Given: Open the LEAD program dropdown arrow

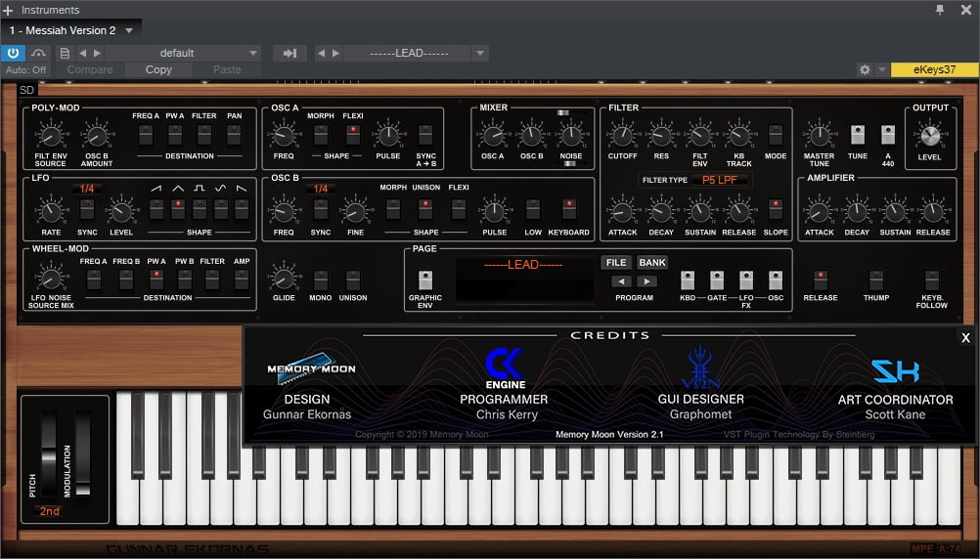Looking at the screenshot, I should (x=480, y=53).
